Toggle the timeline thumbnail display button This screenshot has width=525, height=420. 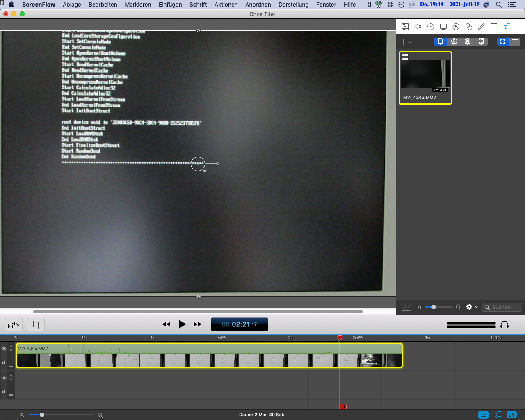click(484, 415)
